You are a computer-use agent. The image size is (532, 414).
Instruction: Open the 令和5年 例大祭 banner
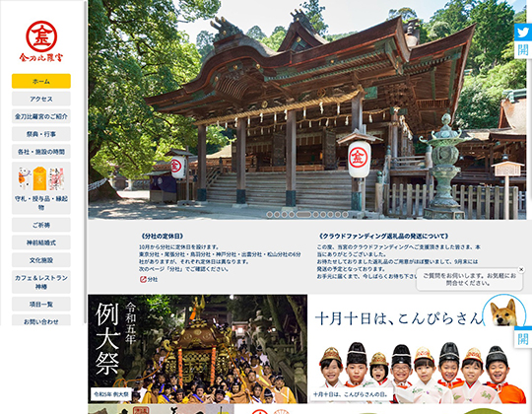197,349
